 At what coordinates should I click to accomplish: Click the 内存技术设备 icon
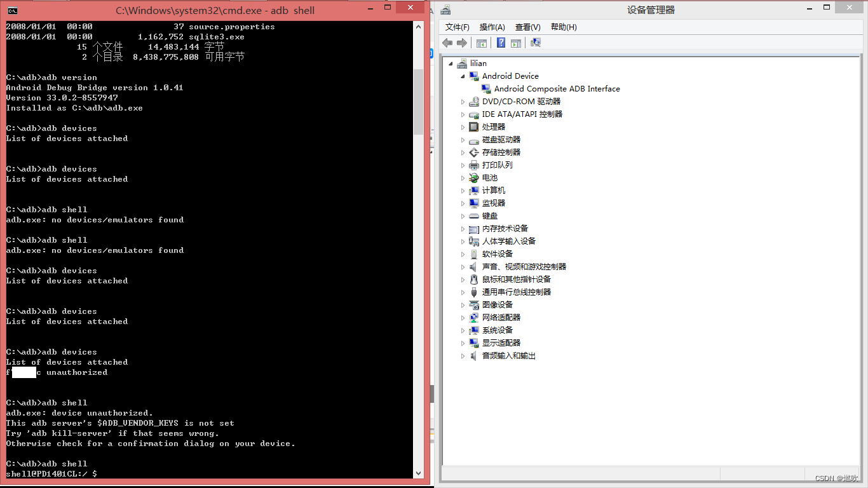(474, 229)
